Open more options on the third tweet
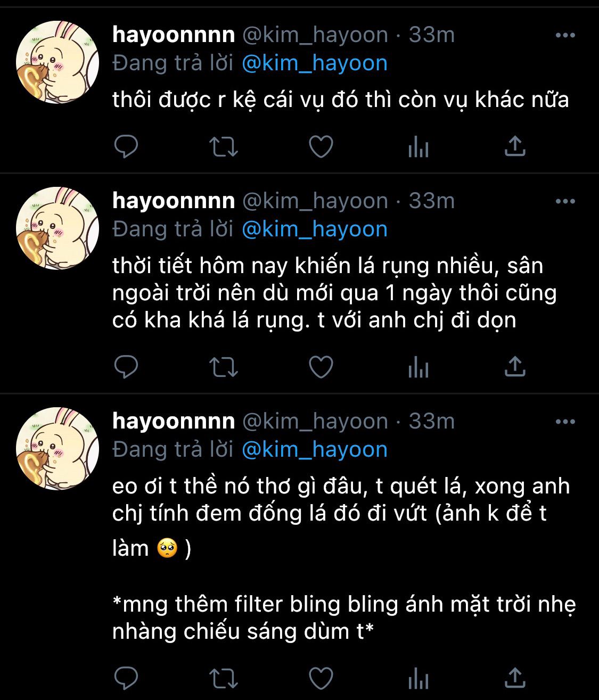 [x=565, y=422]
